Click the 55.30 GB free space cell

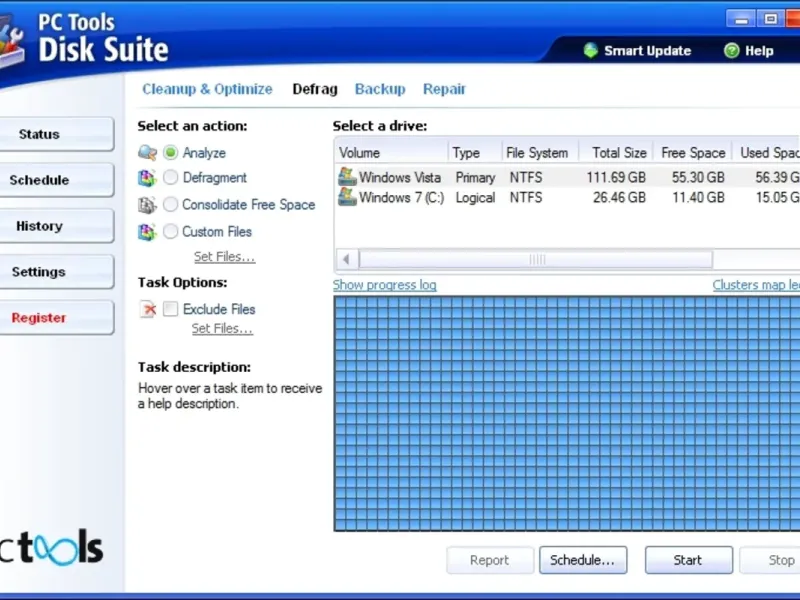click(x=698, y=177)
